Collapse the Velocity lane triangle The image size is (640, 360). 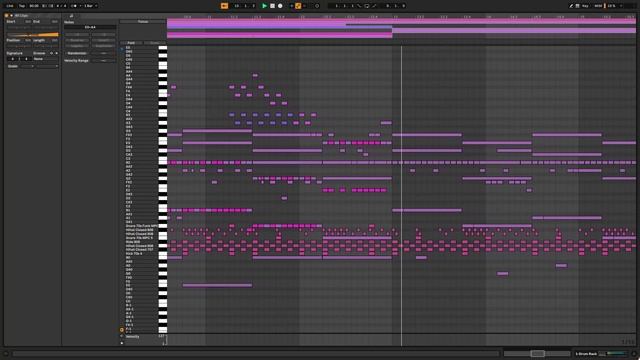coord(122,336)
